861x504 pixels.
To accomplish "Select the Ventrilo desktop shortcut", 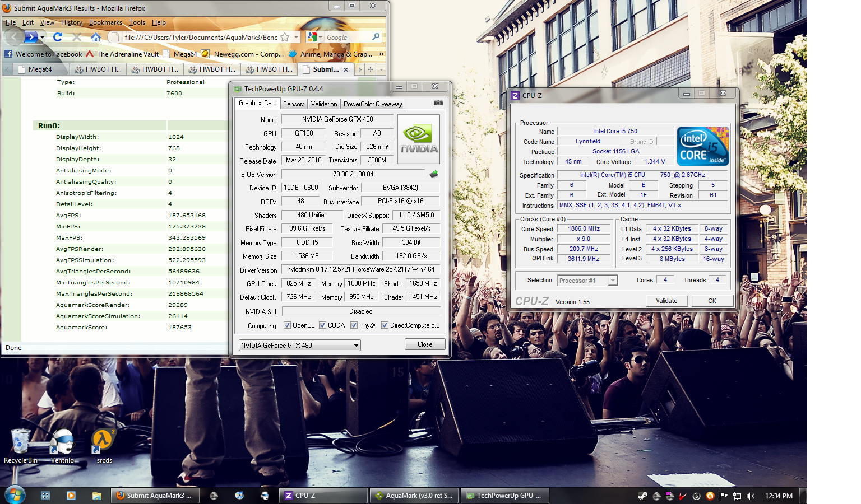I will tap(62, 446).
